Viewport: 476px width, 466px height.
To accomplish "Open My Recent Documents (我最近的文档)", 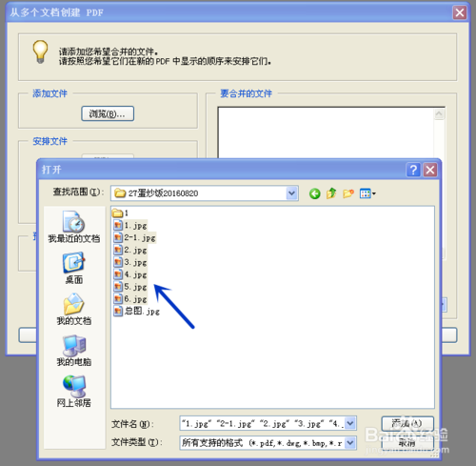I will pos(73,227).
